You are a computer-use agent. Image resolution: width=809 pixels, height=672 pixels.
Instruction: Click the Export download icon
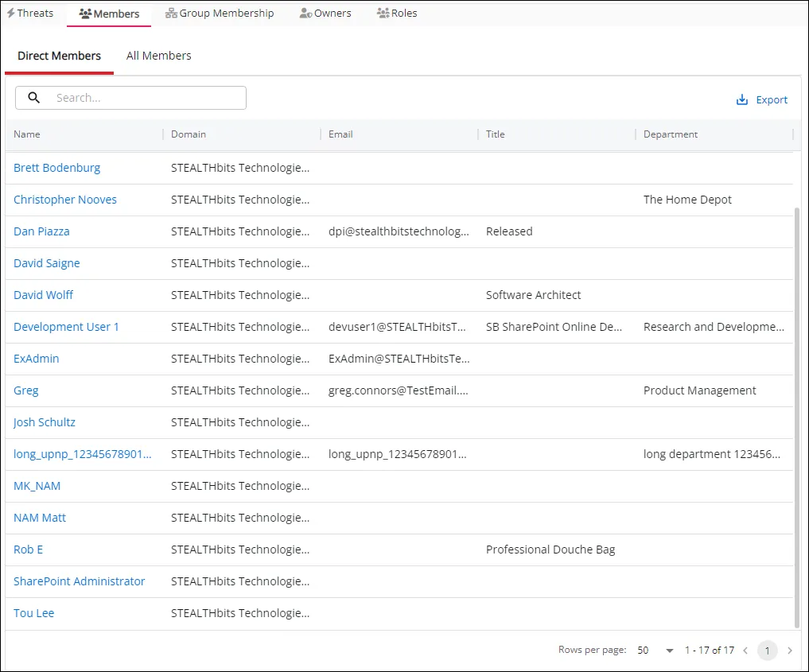(x=742, y=99)
